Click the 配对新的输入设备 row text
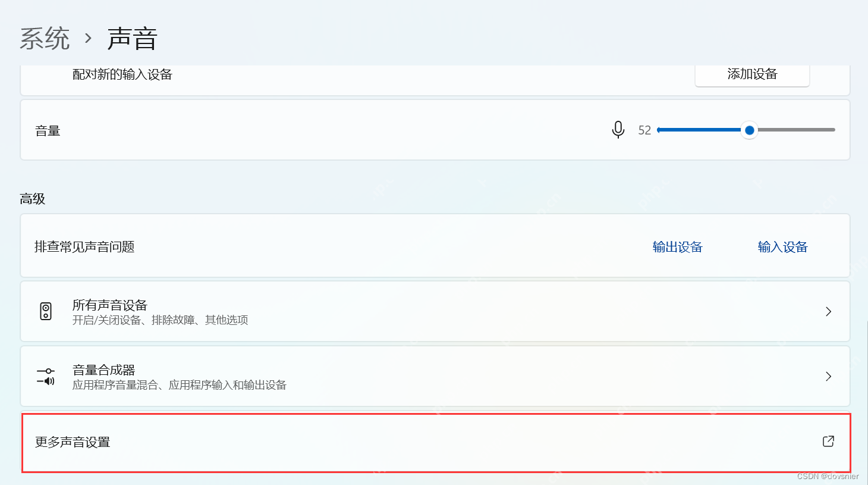This screenshot has height=485, width=868. click(x=122, y=74)
